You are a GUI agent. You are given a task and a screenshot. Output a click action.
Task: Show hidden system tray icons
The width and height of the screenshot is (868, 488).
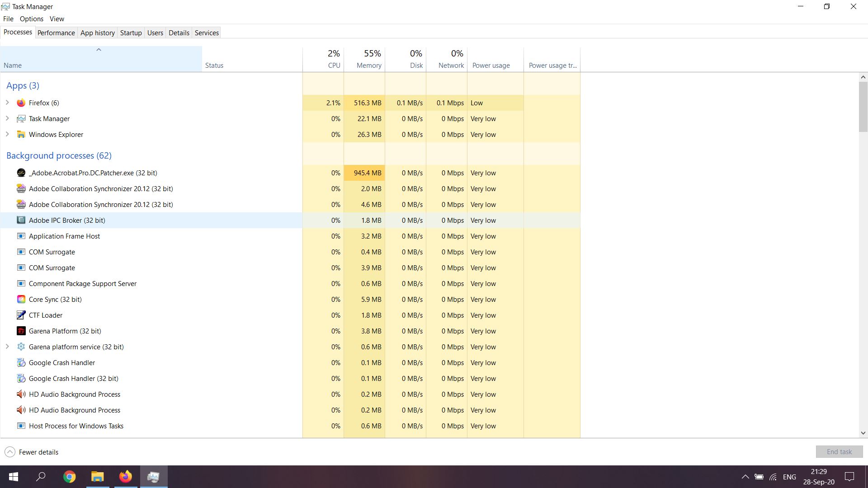tap(745, 477)
